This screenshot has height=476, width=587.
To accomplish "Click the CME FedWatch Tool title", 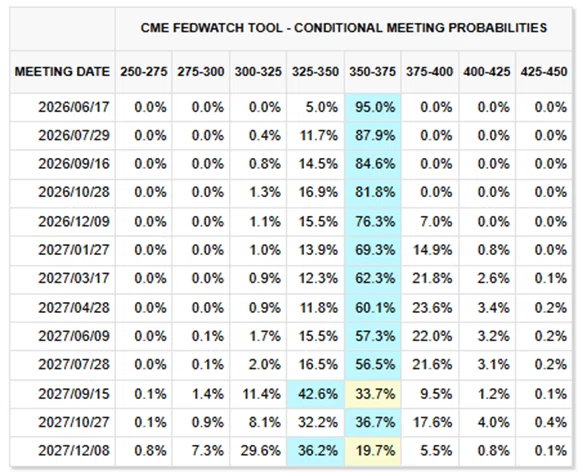I will (x=344, y=28).
